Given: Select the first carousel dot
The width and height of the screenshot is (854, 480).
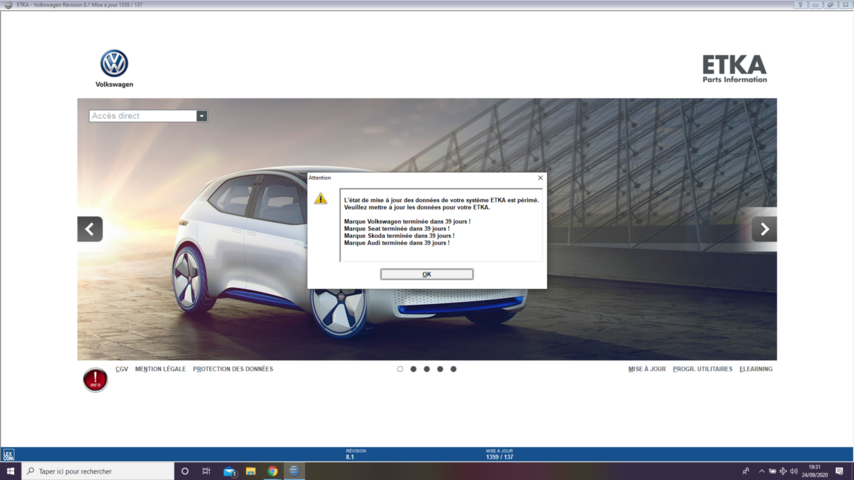Looking at the screenshot, I should tap(400, 369).
